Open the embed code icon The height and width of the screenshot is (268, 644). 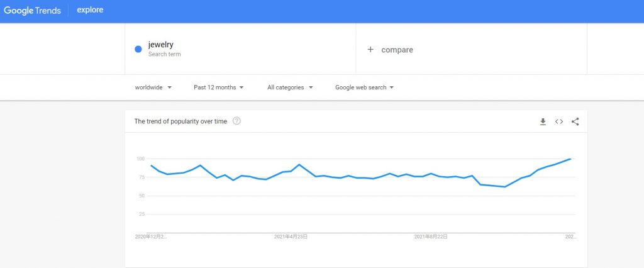click(559, 121)
